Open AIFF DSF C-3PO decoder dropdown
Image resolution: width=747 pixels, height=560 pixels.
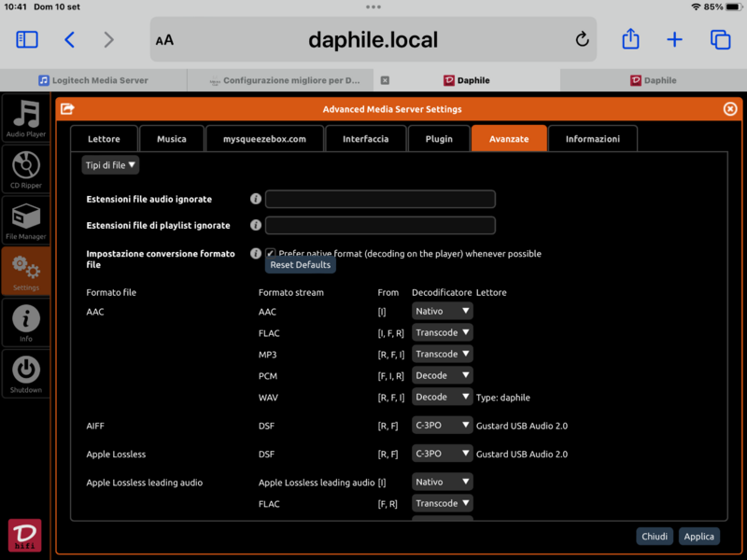[442, 426]
